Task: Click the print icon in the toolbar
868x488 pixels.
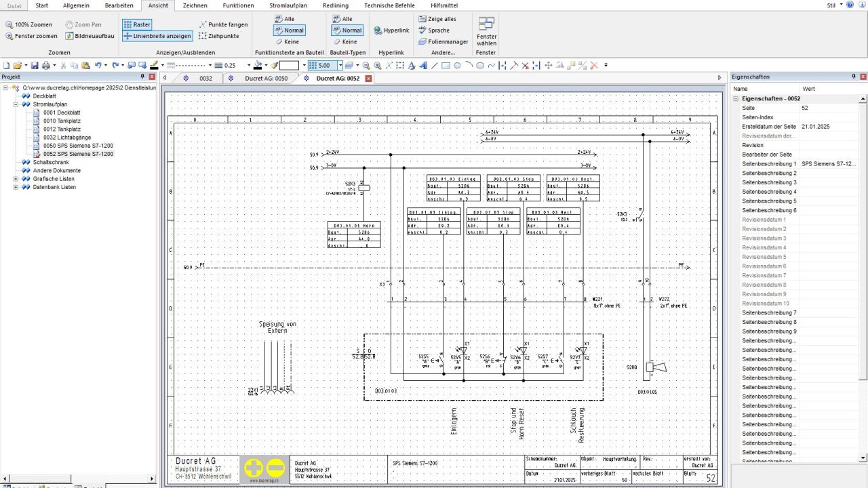Action: pos(46,66)
